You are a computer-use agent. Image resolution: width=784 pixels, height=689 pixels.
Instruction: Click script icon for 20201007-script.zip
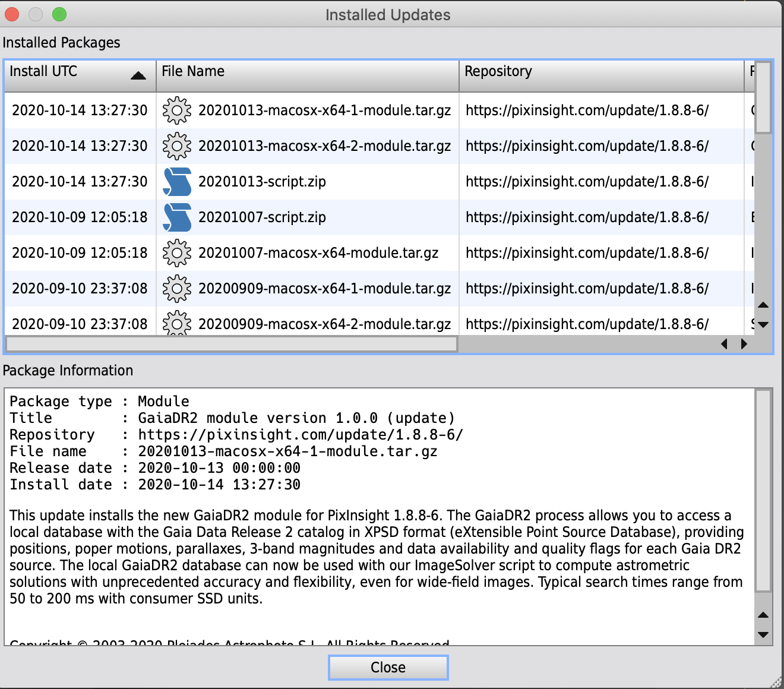(177, 217)
